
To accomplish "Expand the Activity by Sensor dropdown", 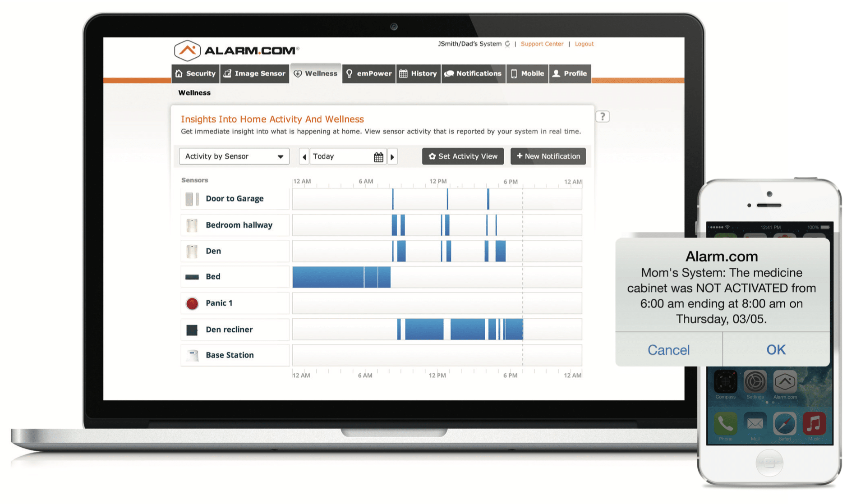I will [x=234, y=156].
